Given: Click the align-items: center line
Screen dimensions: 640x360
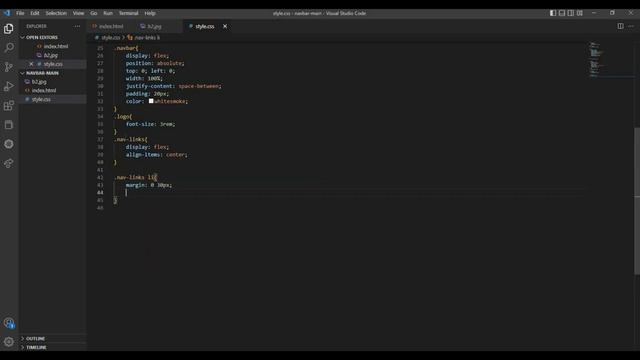Looking at the screenshot, I should [156, 155].
